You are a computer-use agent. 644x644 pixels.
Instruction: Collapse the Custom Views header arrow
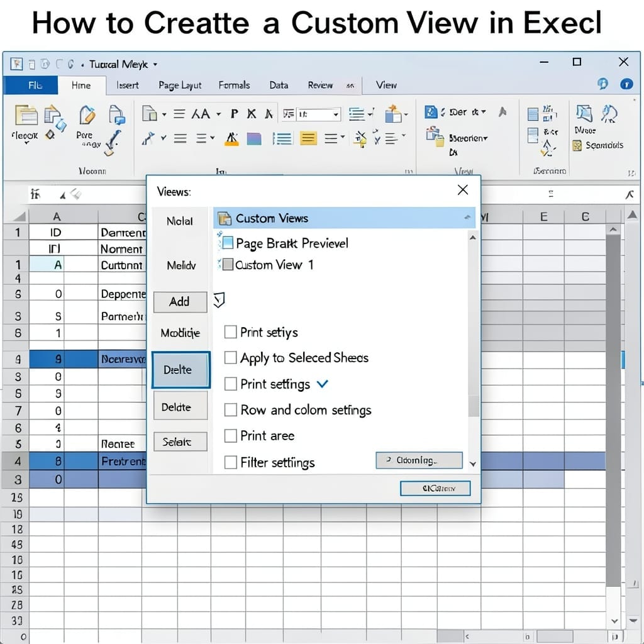[467, 217]
